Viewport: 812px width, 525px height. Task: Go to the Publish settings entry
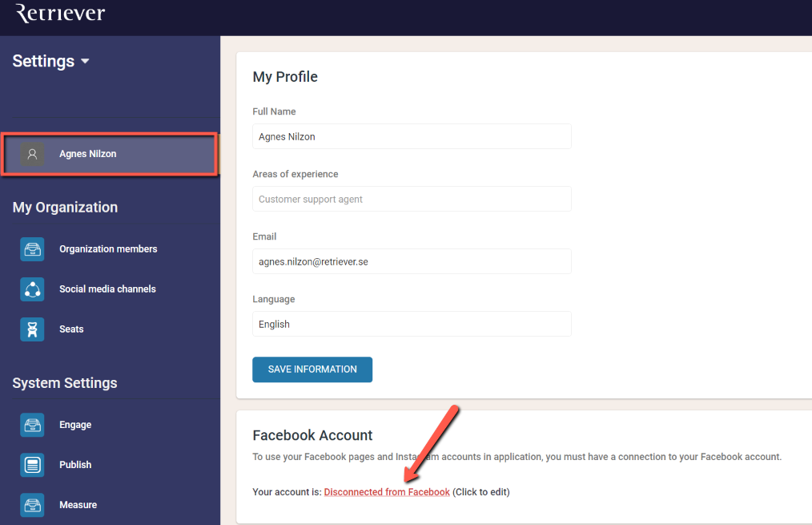pyautogui.click(x=75, y=465)
